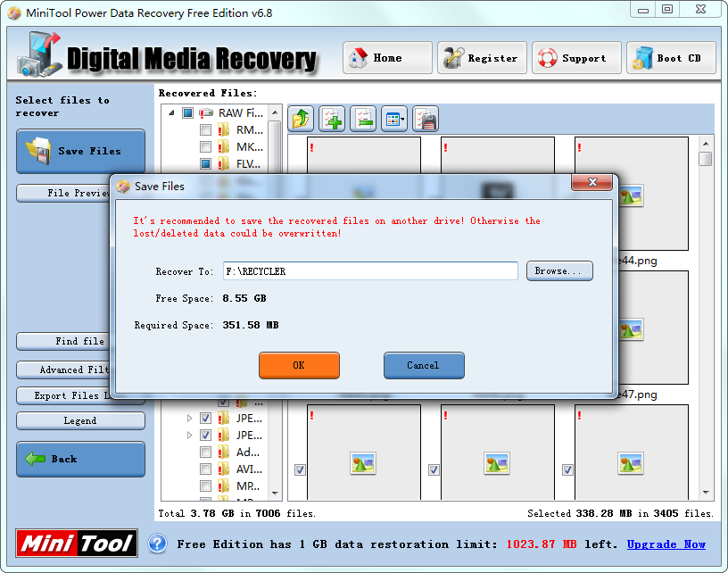Click the go-up-folder toolbar icon
Image resolution: width=728 pixels, height=573 pixels.
(x=301, y=119)
